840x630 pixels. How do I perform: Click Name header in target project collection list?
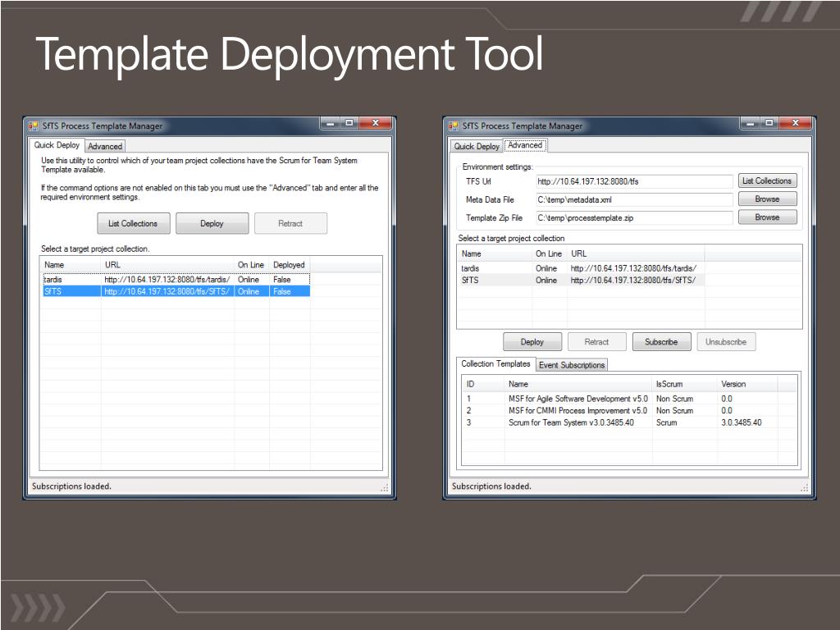point(495,253)
